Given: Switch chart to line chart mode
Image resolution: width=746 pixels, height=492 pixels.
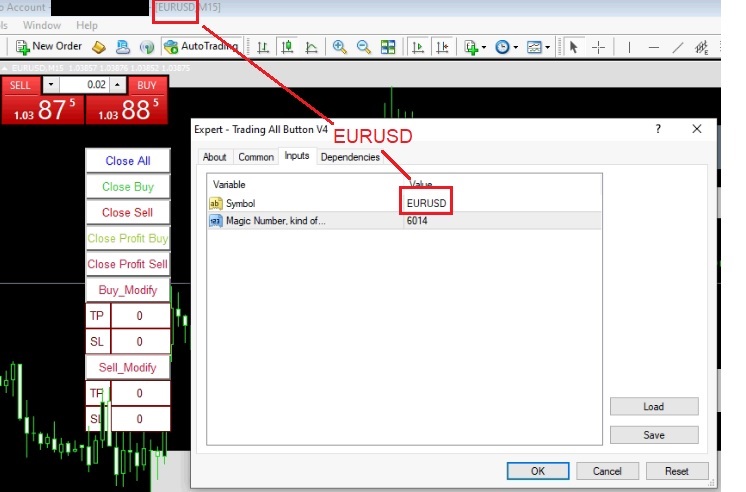Looking at the screenshot, I should 311,47.
